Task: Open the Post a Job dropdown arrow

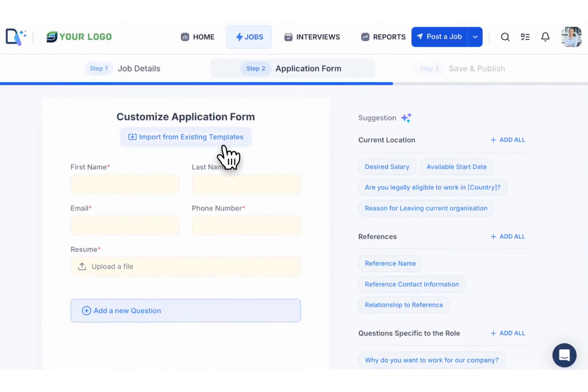Action: point(475,37)
